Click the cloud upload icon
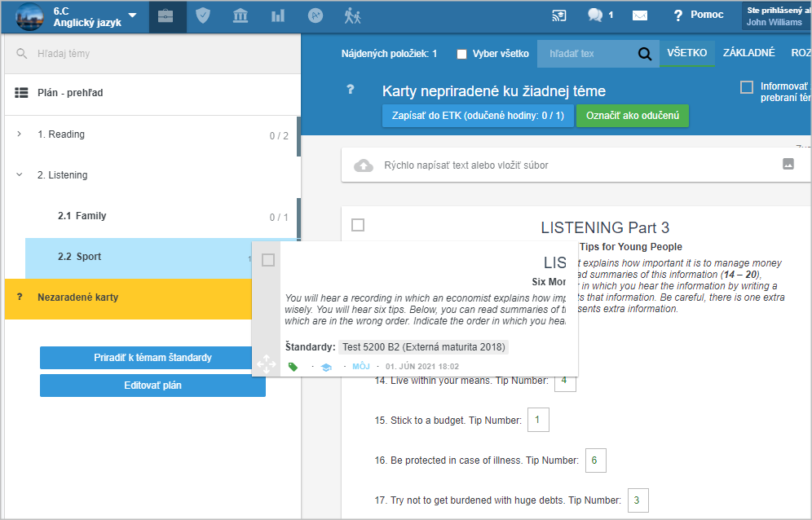812x520 pixels. [x=364, y=165]
